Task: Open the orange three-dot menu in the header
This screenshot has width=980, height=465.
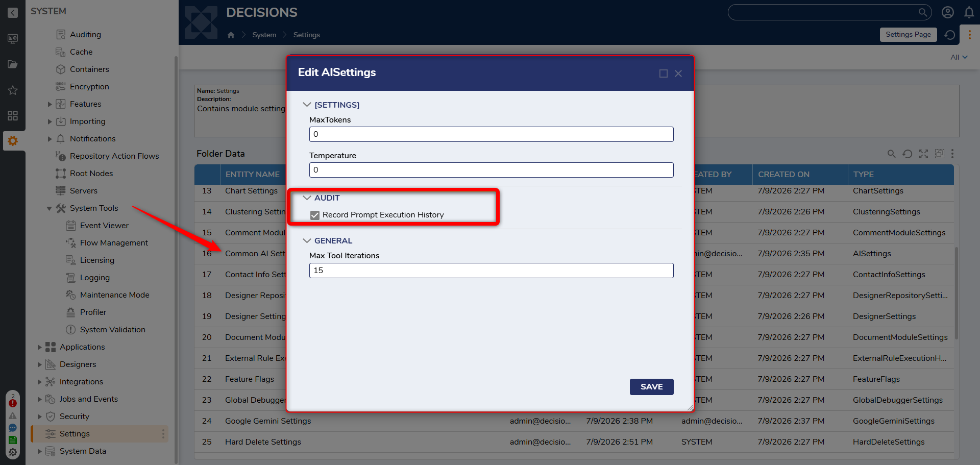Action: [970, 35]
